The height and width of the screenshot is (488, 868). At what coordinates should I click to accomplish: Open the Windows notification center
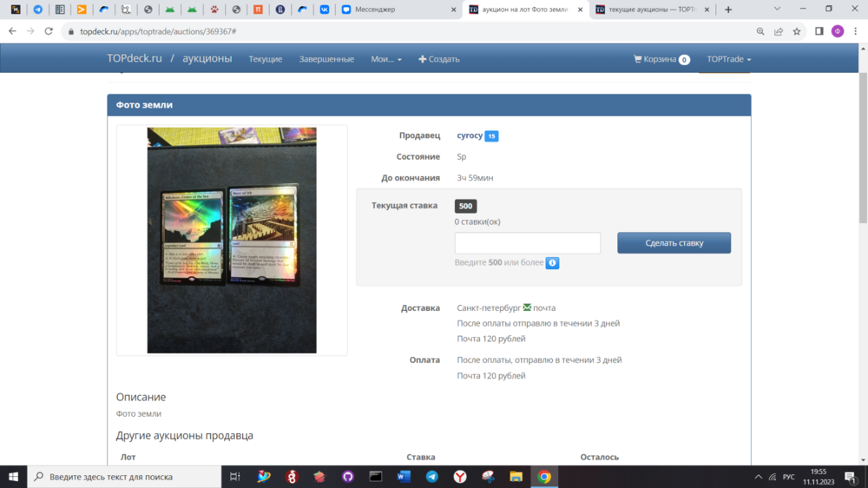coord(851,477)
